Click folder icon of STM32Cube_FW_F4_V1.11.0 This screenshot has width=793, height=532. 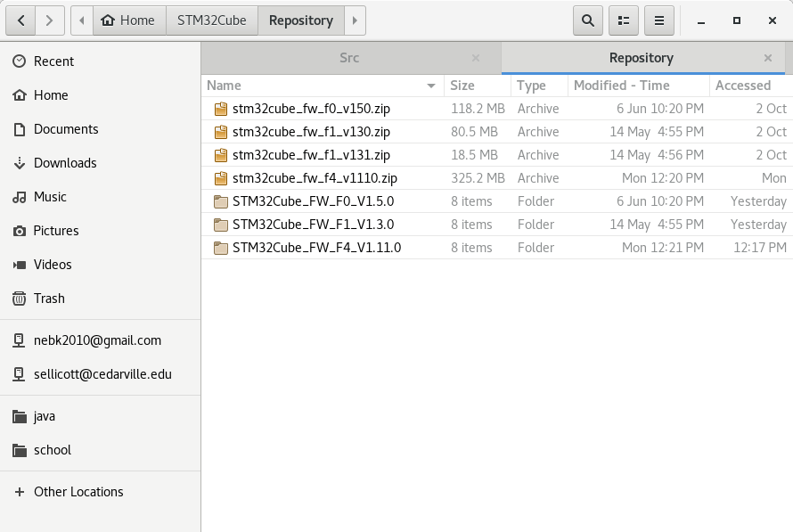pos(220,248)
